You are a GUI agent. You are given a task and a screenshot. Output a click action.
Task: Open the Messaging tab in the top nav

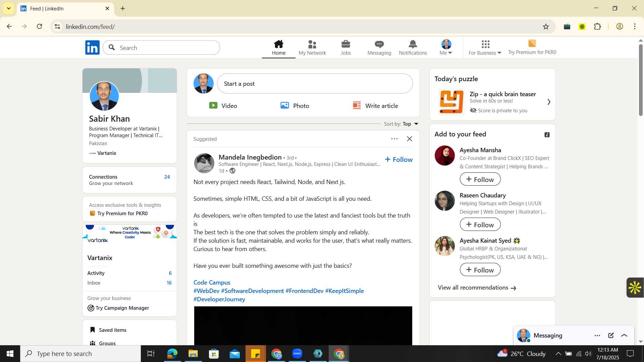coord(379,48)
